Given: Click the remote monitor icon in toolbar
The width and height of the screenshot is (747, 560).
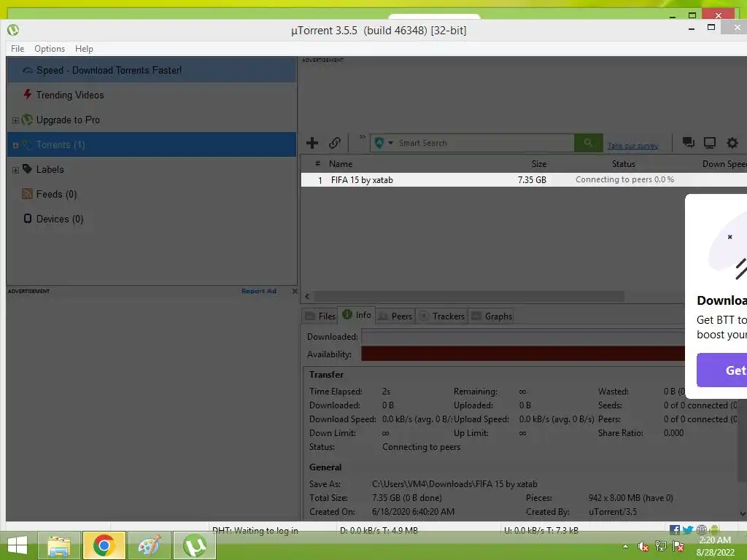Looking at the screenshot, I should coord(710,142).
